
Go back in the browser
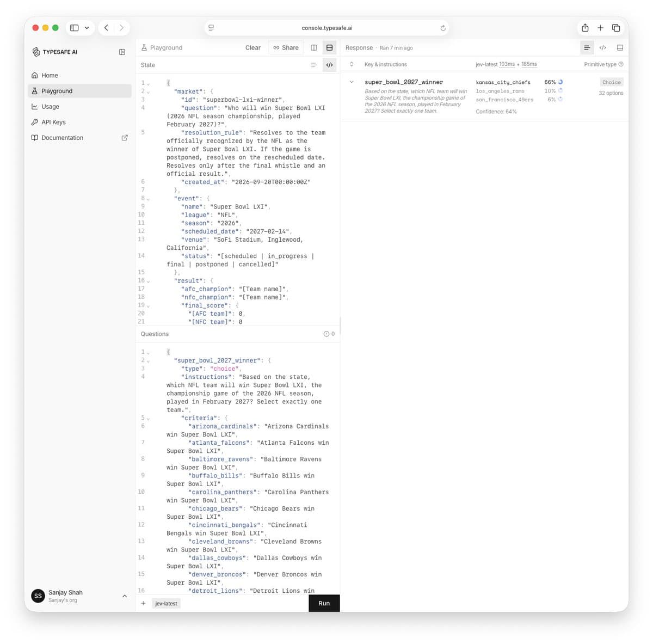pyautogui.click(x=106, y=28)
